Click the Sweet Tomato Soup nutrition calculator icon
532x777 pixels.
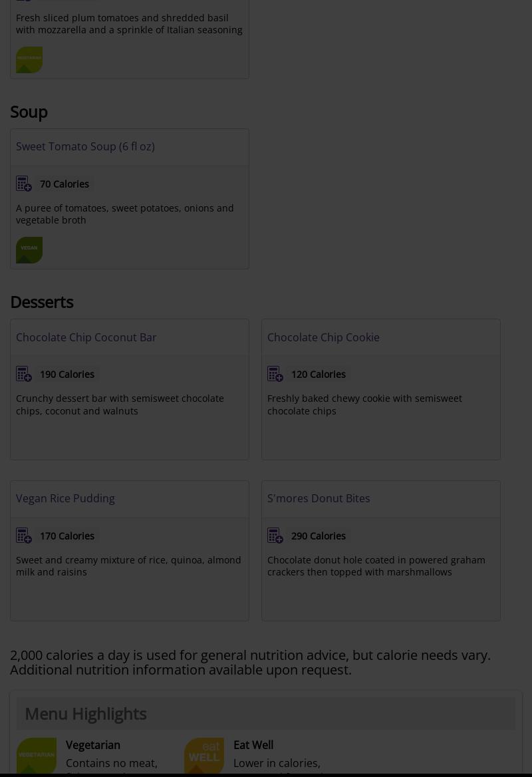24,184
